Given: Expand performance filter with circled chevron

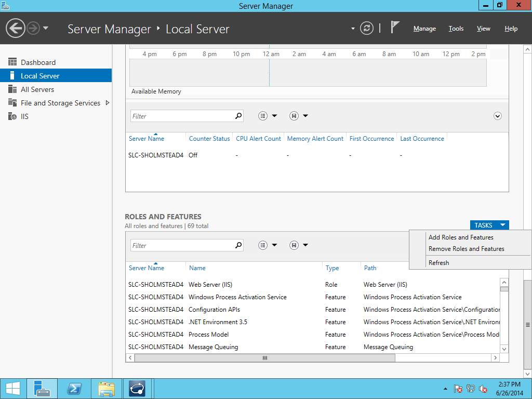Looking at the screenshot, I should [x=497, y=116].
